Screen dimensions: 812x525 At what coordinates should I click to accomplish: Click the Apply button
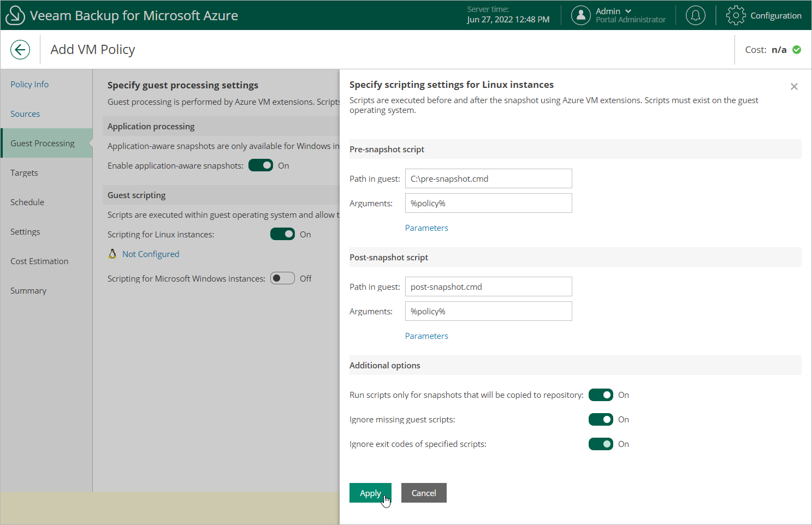(370, 493)
